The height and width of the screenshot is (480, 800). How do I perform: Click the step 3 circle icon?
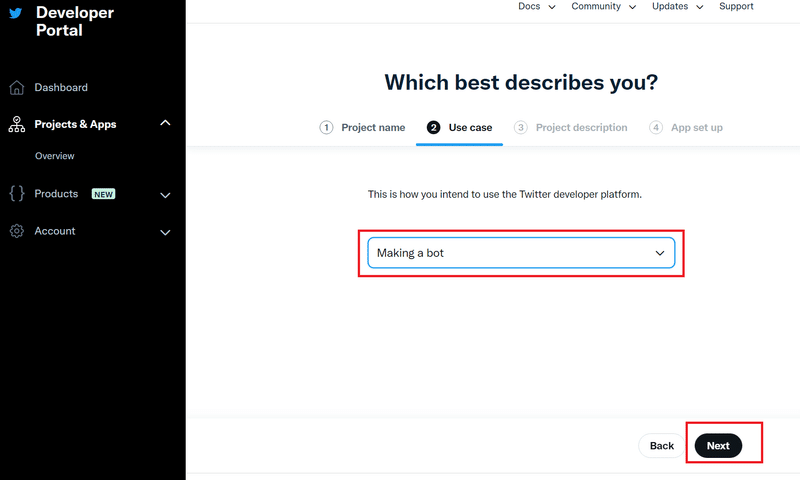[x=520, y=128]
